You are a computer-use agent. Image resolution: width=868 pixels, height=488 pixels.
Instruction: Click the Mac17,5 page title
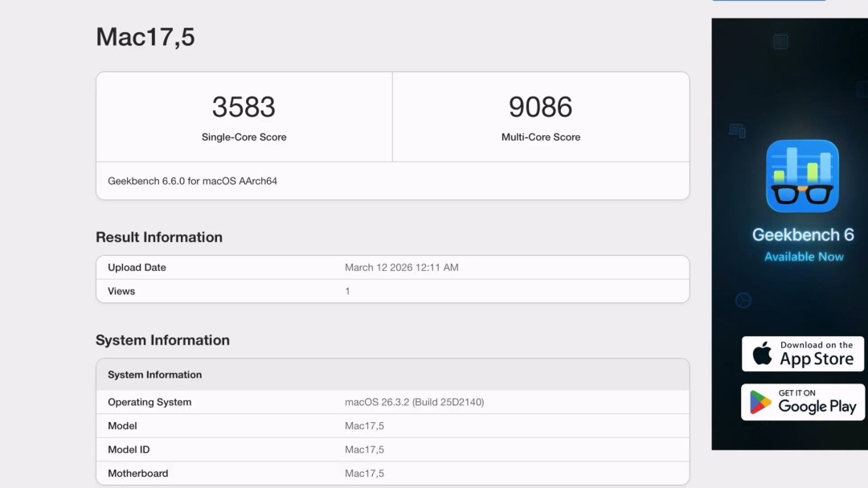click(145, 37)
